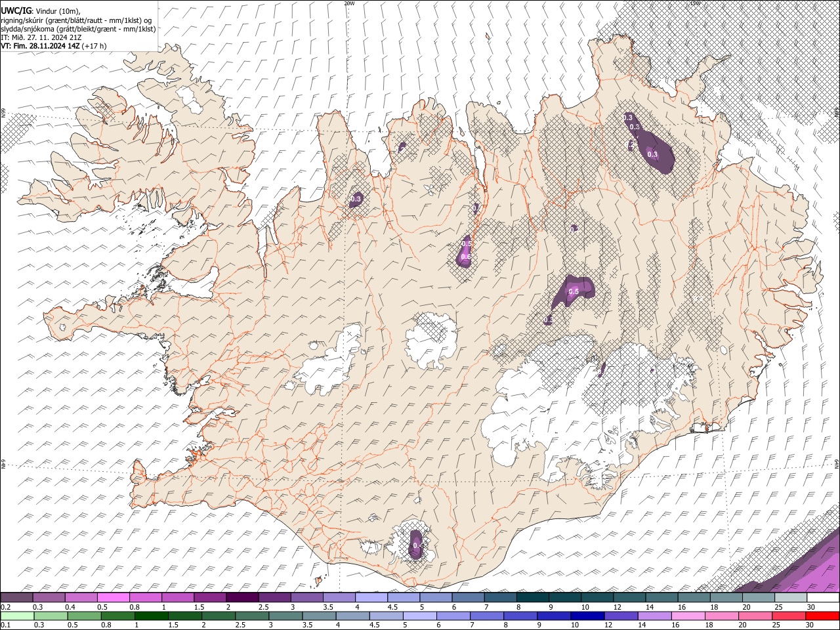
Task: Choose lower legend swatch for 3–3.5
Action: tap(285, 616)
